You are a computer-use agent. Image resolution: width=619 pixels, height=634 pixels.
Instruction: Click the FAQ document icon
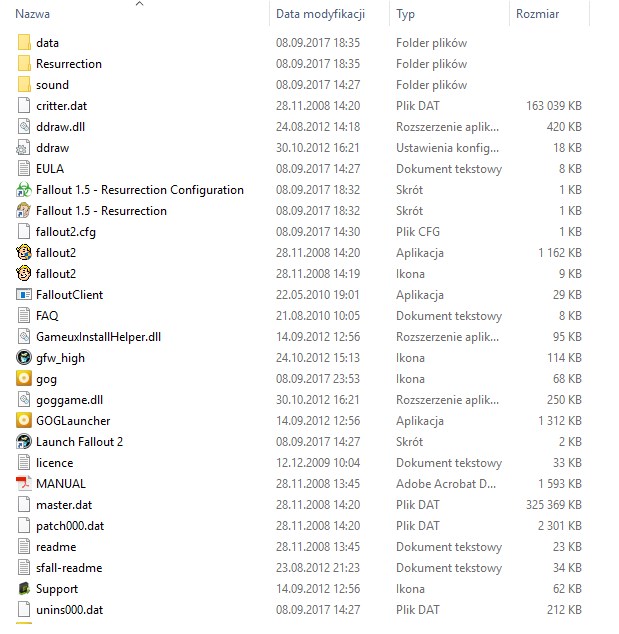24,316
